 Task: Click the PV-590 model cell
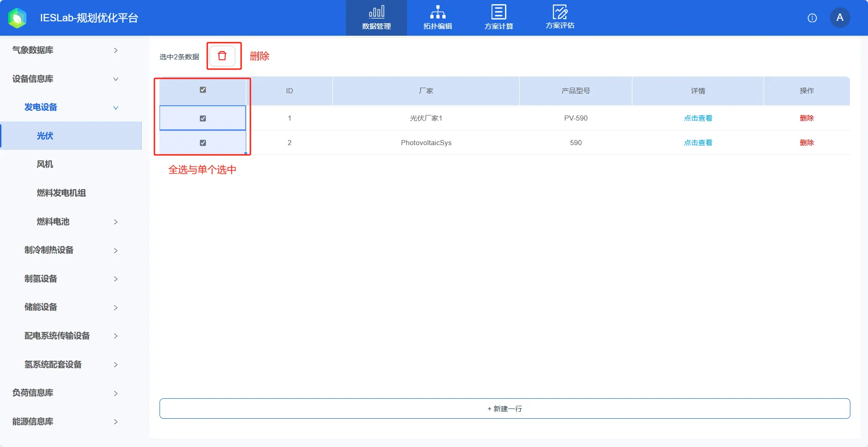click(x=576, y=118)
